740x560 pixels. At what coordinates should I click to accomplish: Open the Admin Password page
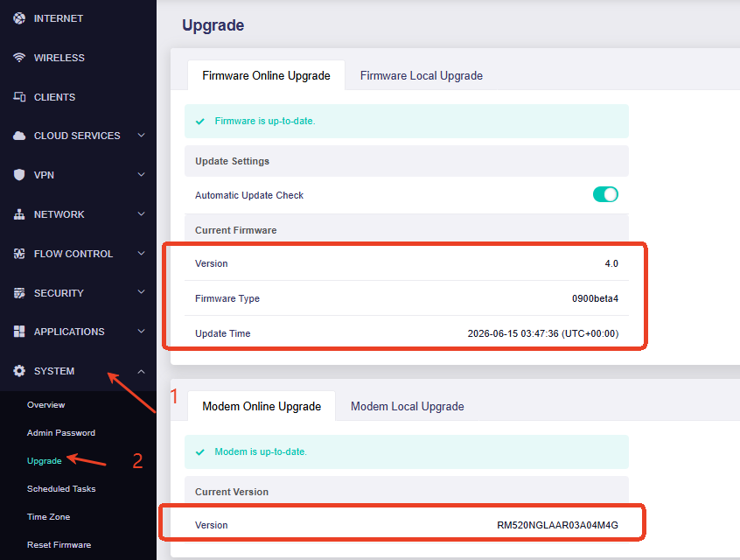point(61,433)
